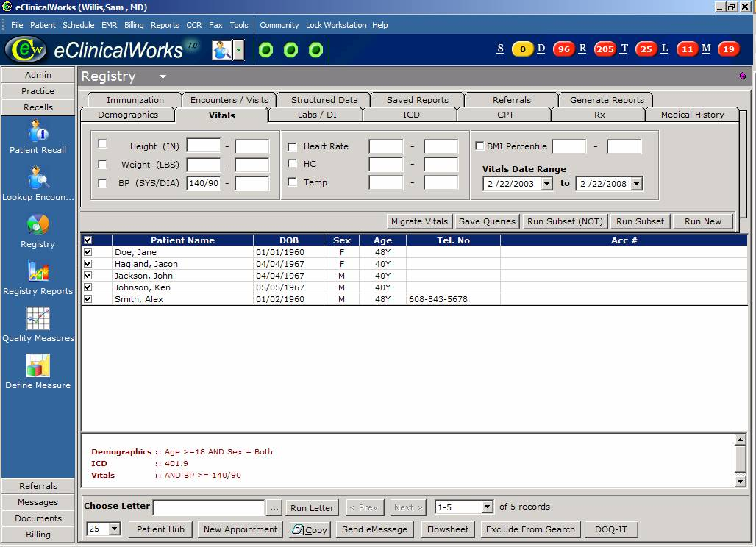Click the Save Queries button
This screenshot has width=756, height=547.
point(487,221)
